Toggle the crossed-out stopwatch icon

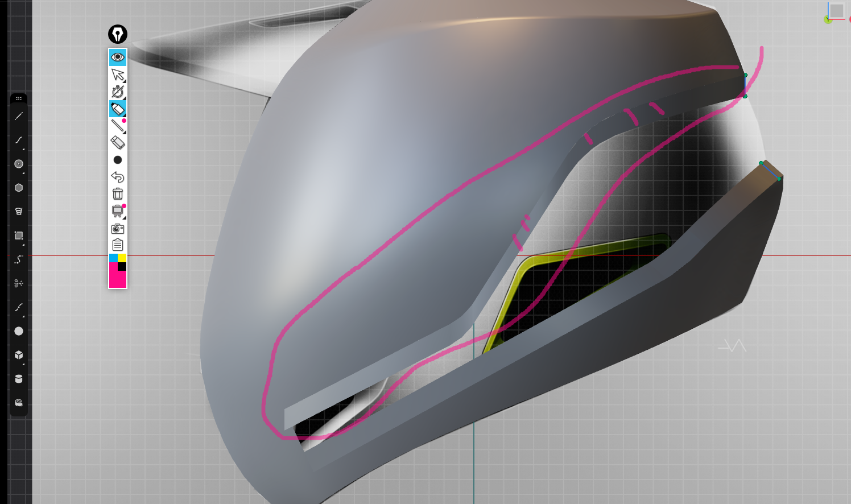pos(117,91)
